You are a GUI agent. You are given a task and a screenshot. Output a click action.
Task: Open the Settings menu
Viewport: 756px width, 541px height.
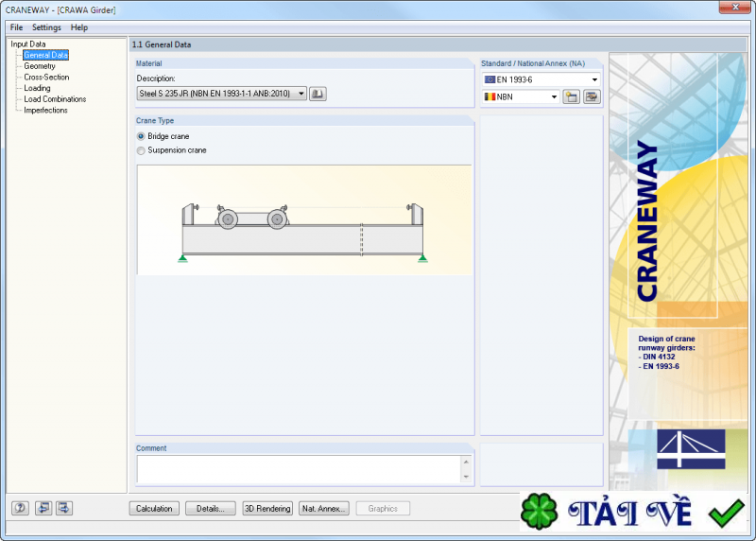pyautogui.click(x=46, y=27)
